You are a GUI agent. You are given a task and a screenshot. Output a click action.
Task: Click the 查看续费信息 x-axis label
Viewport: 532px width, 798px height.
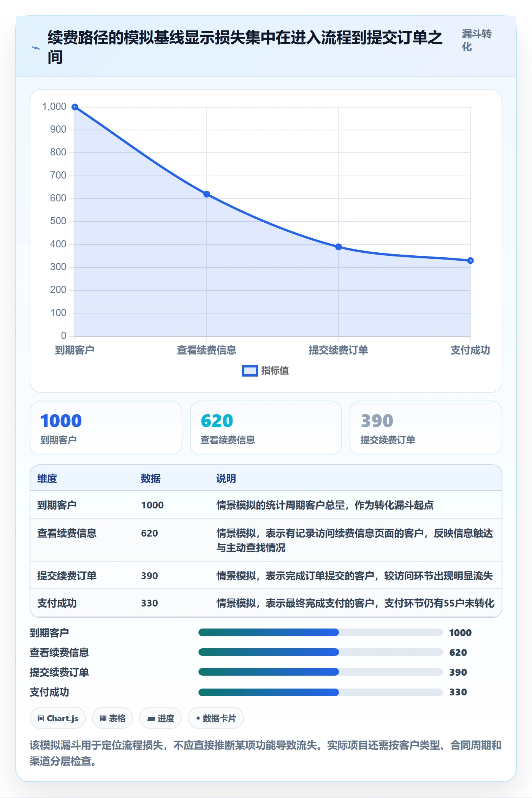click(x=207, y=350)
